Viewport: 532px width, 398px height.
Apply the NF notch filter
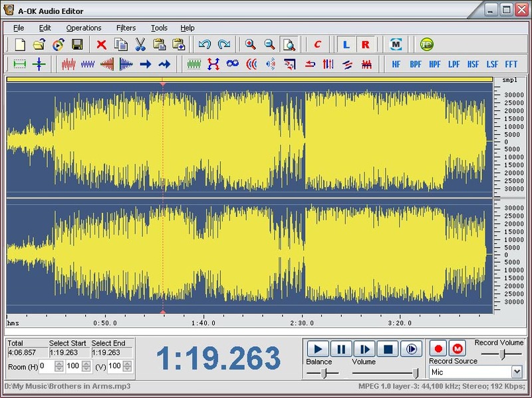[396, 64]
